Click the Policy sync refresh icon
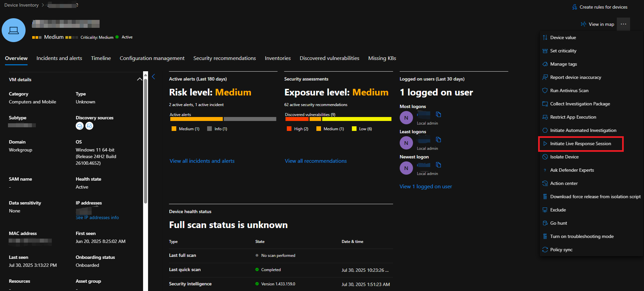Viewport: 644px width, 291px height. tap(545, 250)
